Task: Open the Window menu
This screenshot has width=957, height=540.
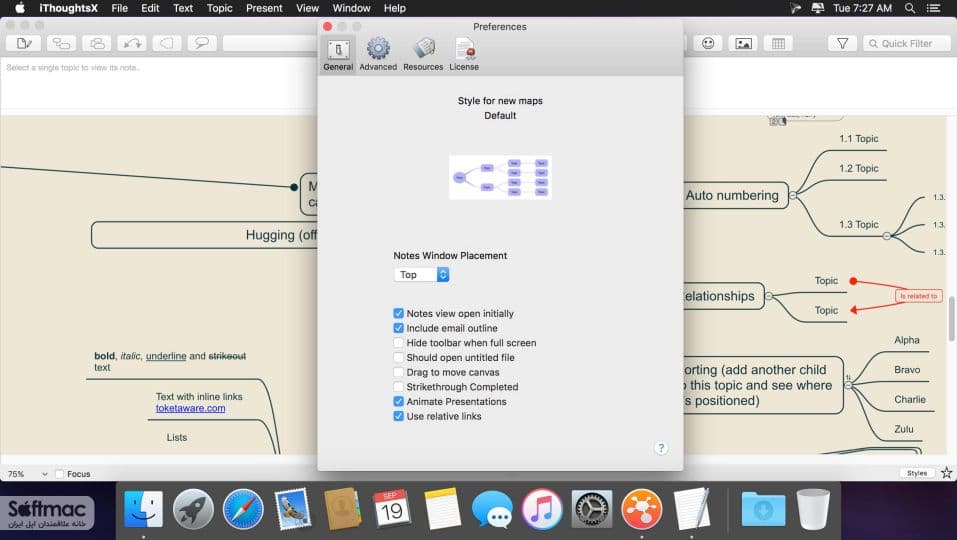Action: tap(351, 8)
